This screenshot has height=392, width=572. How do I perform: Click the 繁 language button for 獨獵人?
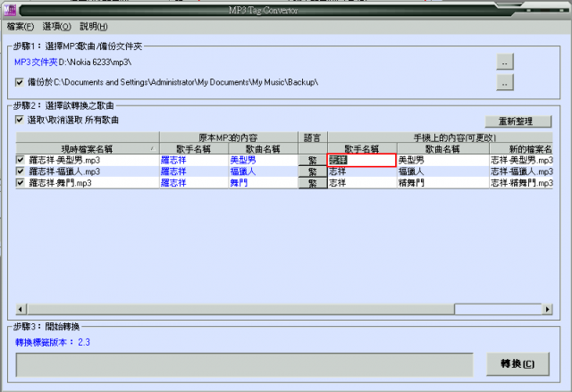coord(313,171)
